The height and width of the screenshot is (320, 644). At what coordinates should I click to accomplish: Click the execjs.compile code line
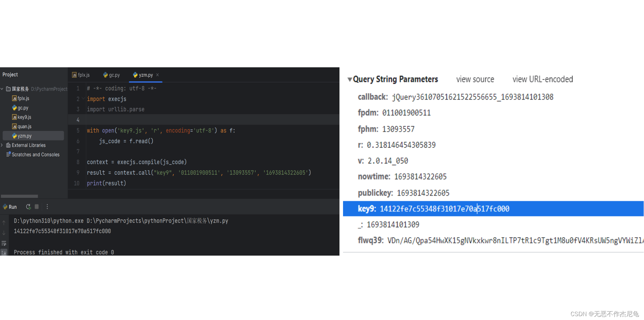click(137, 162)
